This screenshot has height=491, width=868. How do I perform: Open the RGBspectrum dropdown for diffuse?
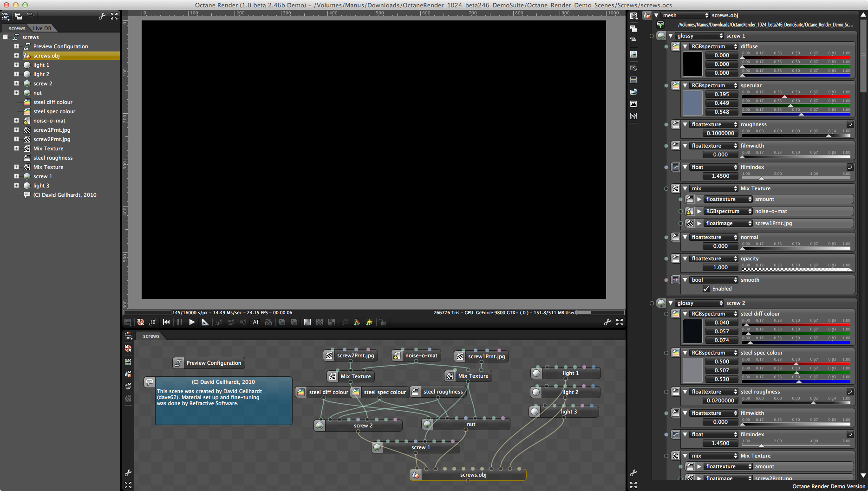coord(714,46)
